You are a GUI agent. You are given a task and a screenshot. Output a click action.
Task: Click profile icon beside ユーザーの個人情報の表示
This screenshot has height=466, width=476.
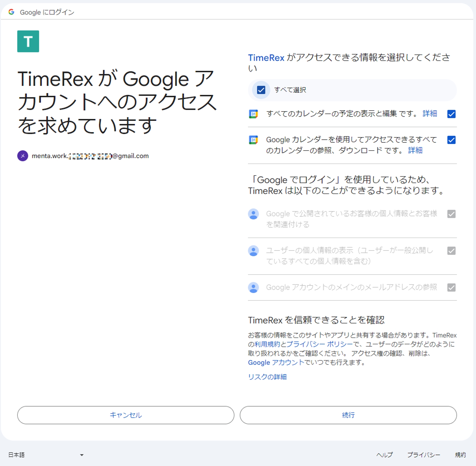click(x=253, y=251)
